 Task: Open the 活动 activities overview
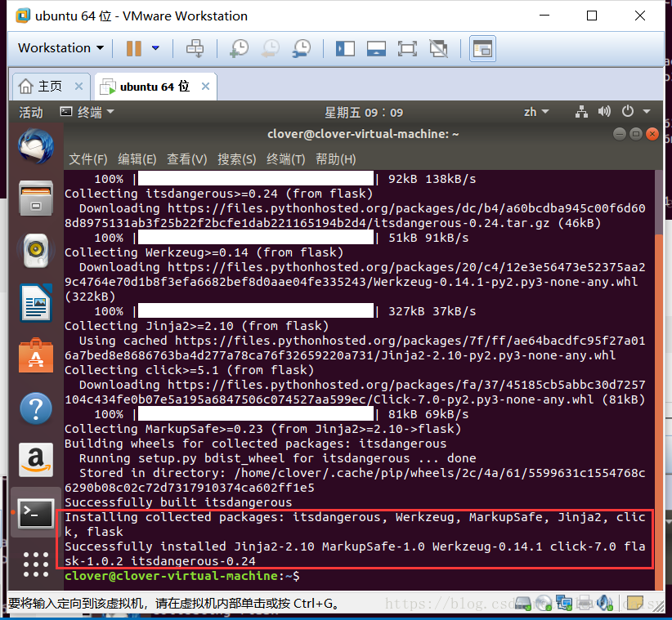(x=31, y=112)
